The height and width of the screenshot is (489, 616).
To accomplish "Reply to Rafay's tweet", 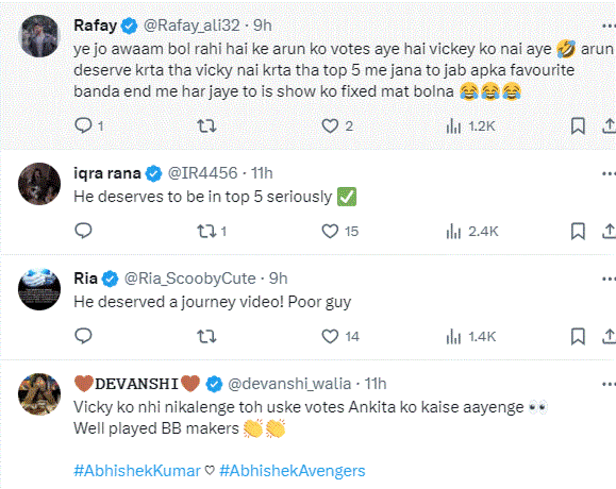I will [84, 126].
